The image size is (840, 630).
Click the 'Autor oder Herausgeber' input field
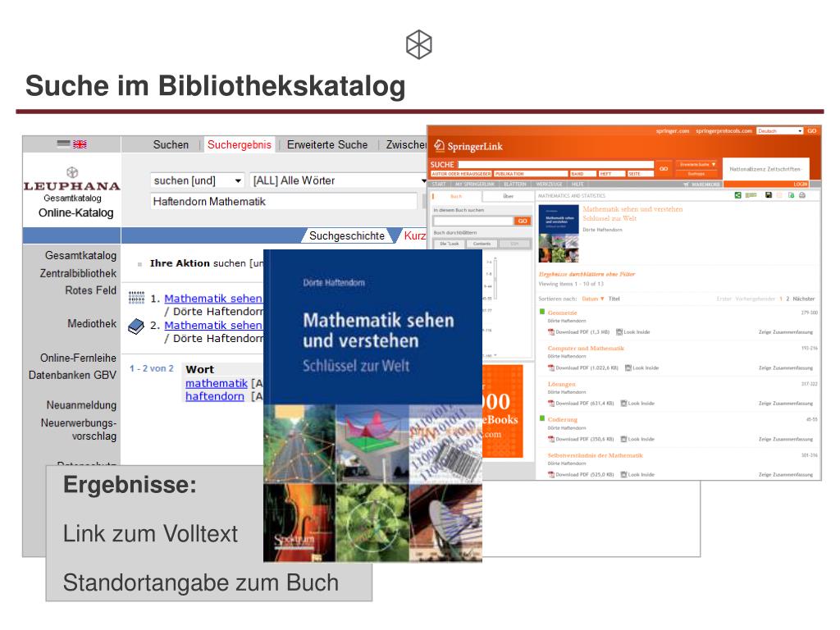pyautogui.click(x=461, y=174)
